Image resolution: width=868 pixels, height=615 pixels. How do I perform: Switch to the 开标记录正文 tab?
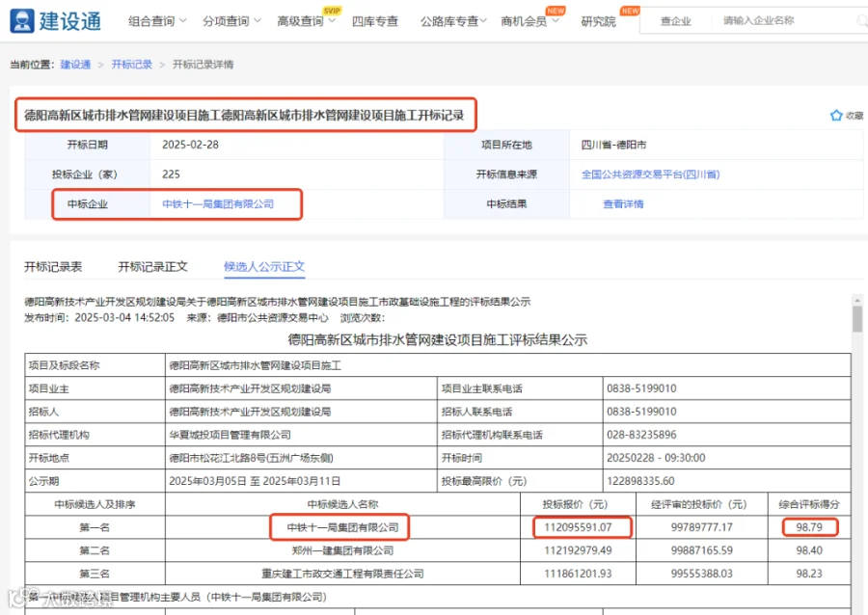[152, 267]
